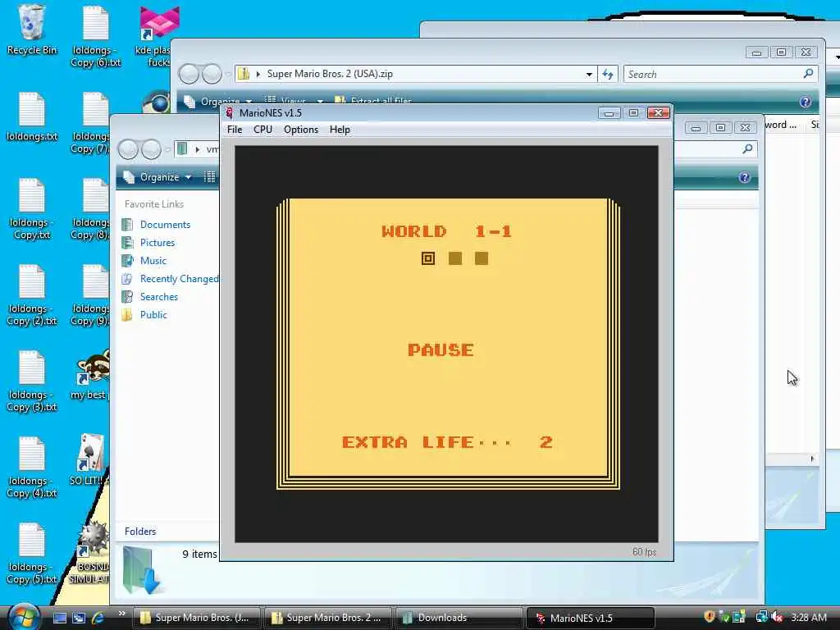The width and height of the screenshot is (840, 630).
Task: Open the Options menu in MarioNES
Action: coord(300,130)
